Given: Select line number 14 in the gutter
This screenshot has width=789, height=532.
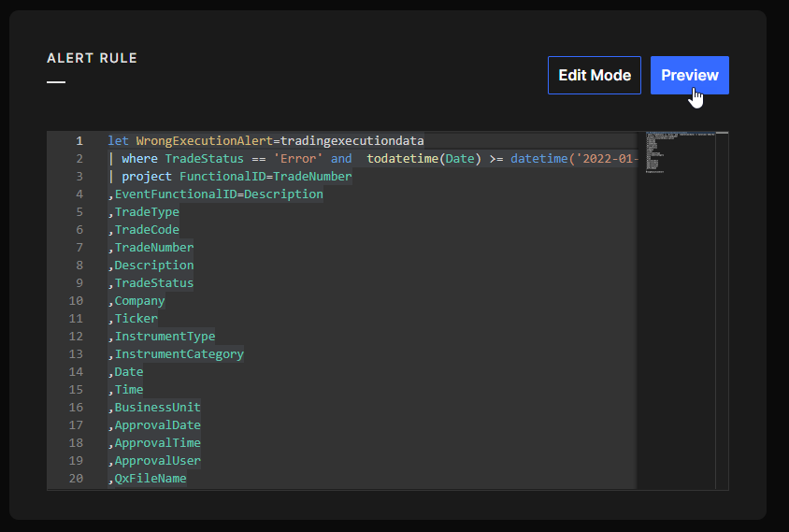Looking at the screenshot, I should 76,372.
